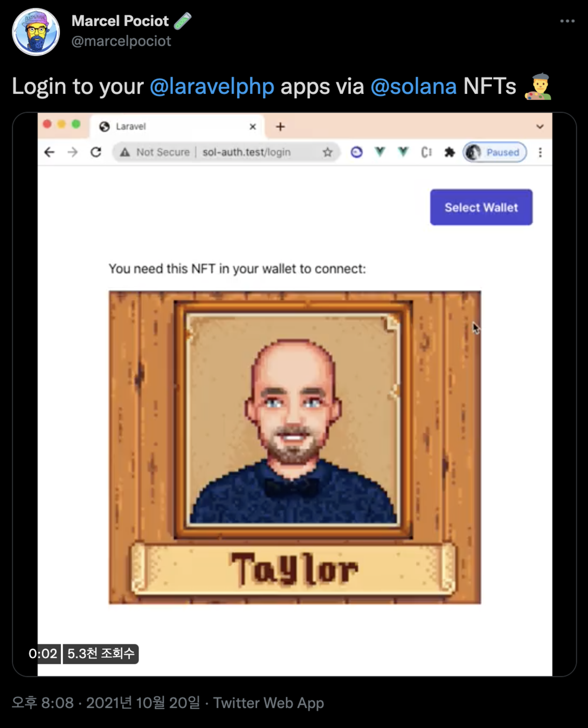Click the yellow minimize window dot
The width and height of the screenshot is (588, 728).
61,125
